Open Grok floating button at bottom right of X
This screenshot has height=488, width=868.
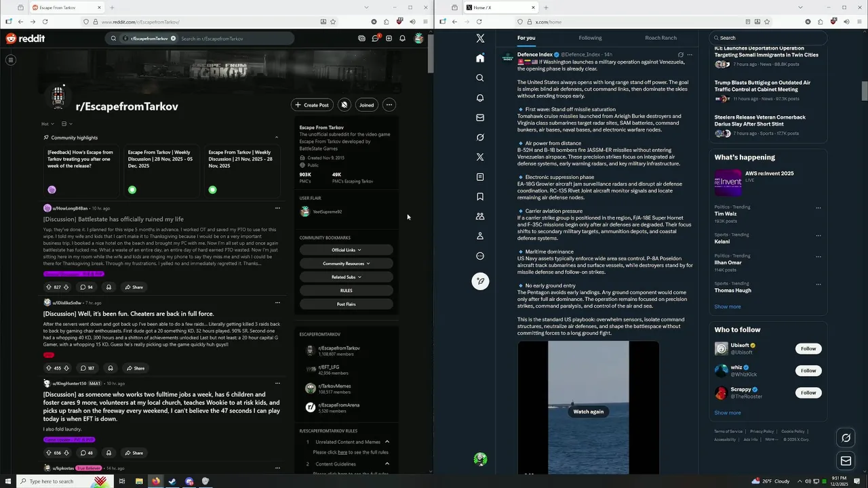846,438
